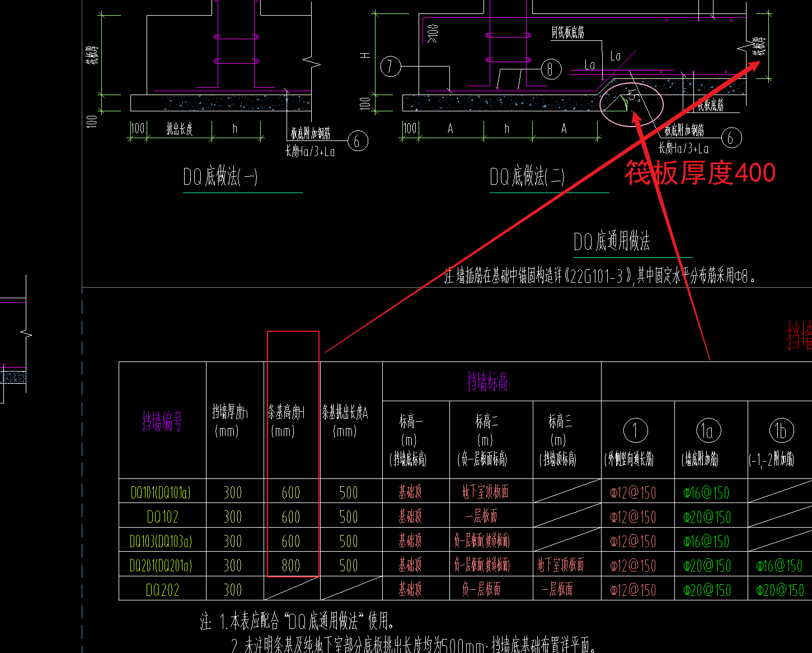Click the circled number 8 callout

tap(551, 69)
